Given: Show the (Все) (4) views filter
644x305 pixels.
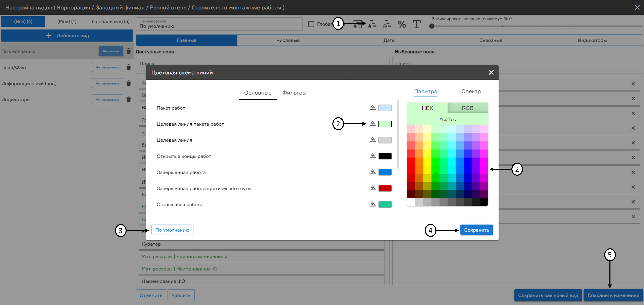Looking at the screenshot, I should click(23, 21).
